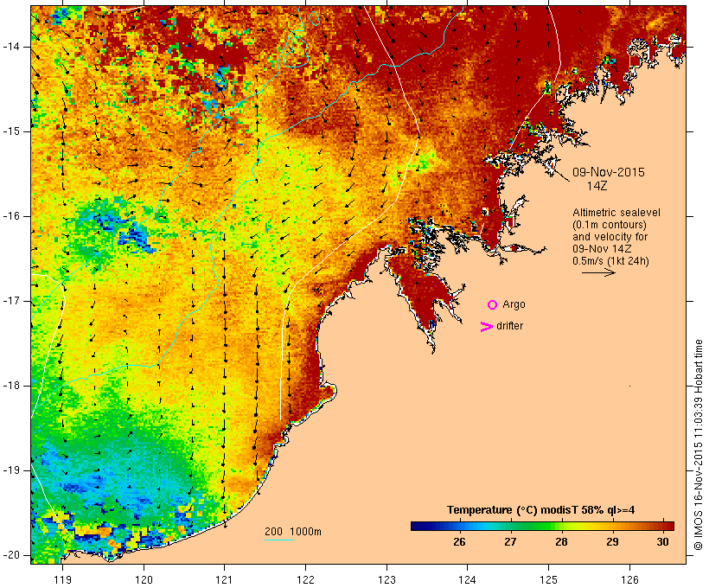The width and height of the screenshot is (709, 588).
Task: Click longitude axis label '125'
Action: pos(548,579)
